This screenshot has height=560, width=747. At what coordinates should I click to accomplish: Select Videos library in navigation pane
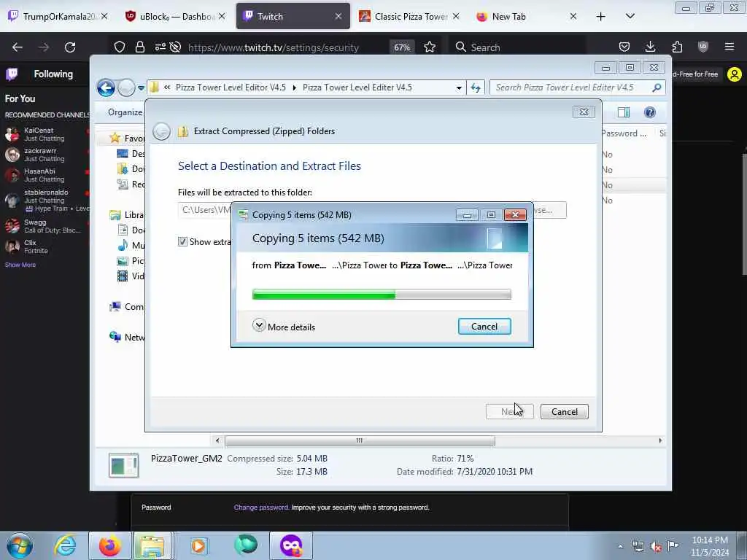pos(131,276)
